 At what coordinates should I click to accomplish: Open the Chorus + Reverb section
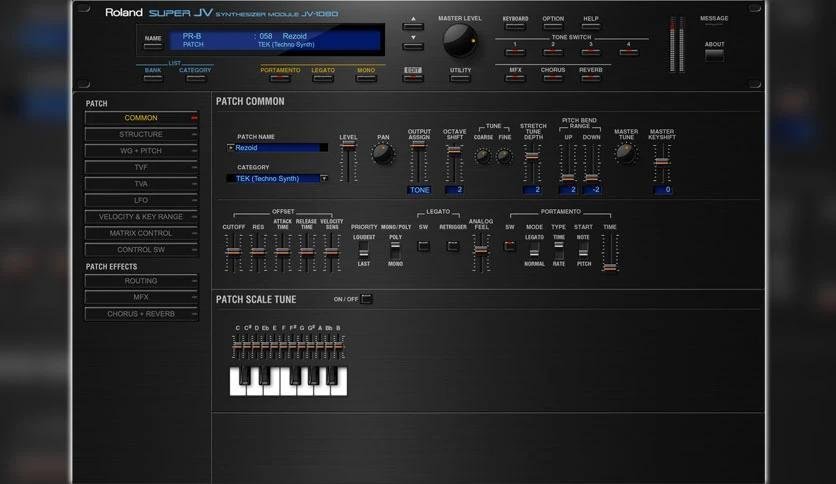click(141, 314)
